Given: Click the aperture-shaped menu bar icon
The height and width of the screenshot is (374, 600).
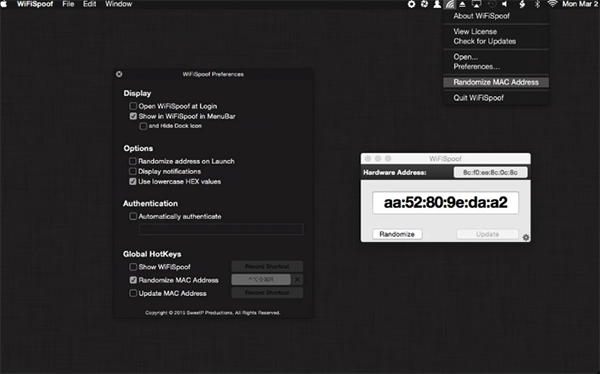Looking at the screenshot, I should 424,4.
